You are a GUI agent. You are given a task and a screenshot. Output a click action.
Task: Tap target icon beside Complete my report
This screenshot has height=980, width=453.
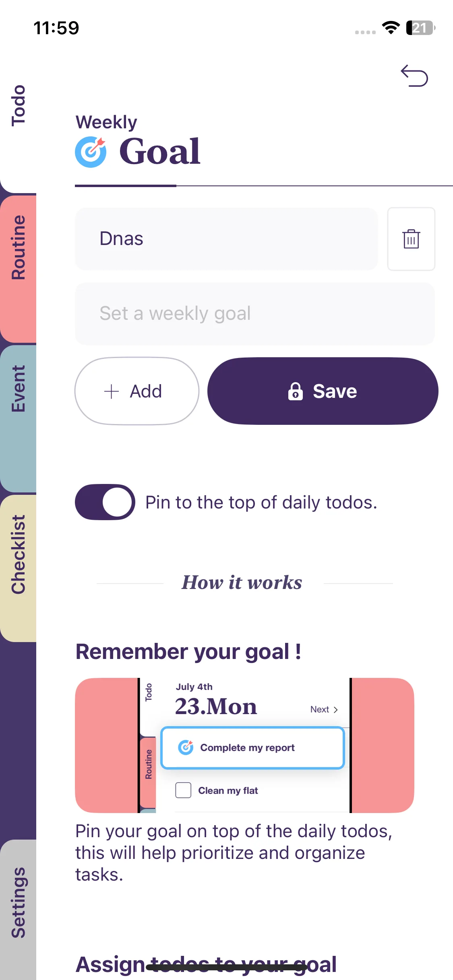[x=186, y=747]
